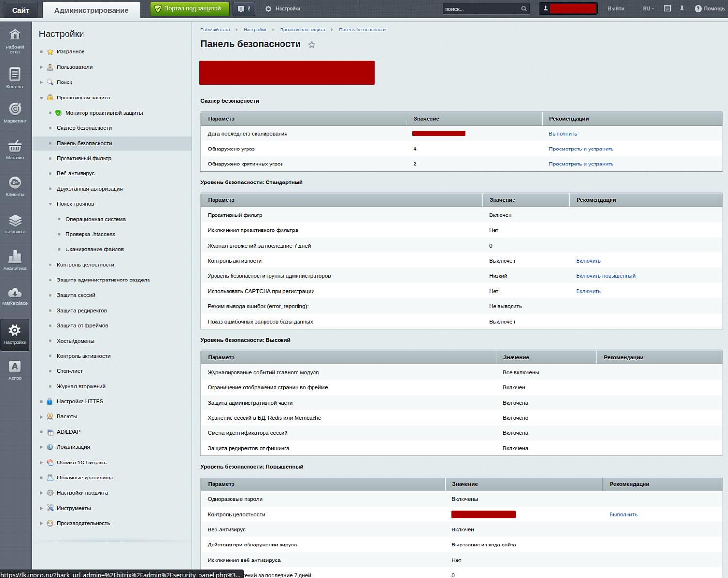Open the Аналитика chart icon

(15, 260)
